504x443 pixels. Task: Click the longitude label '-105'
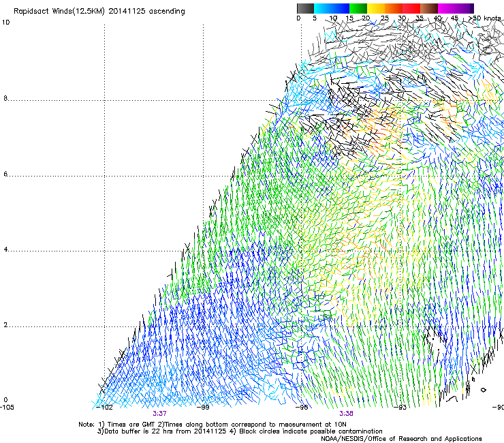click(7, 408)
